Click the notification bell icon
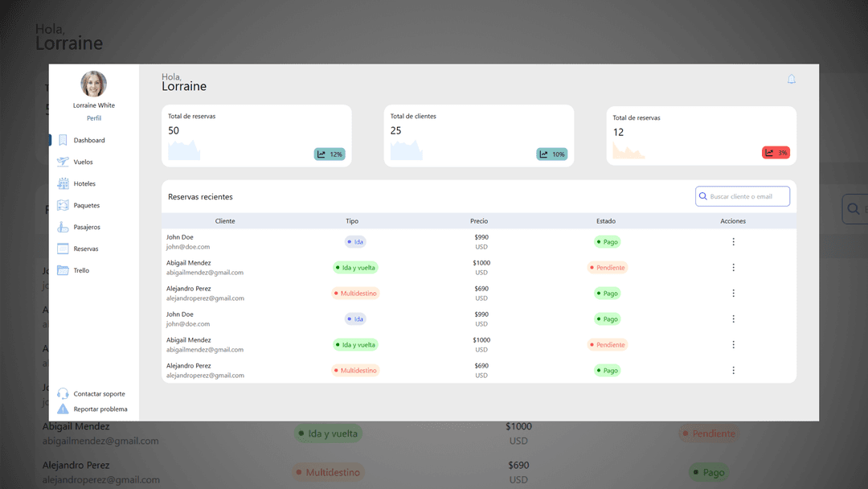Image resolution: width=868 pixels, height=489 pixels. (791, 79)
